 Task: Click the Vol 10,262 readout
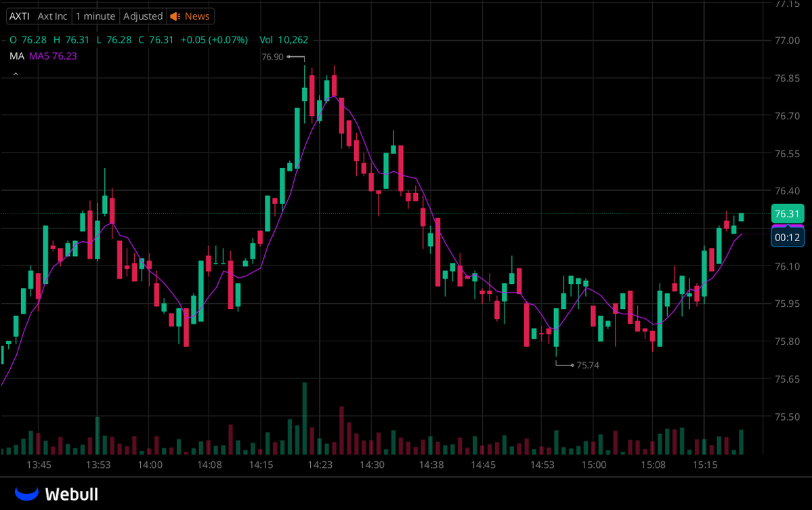point(284,40)
